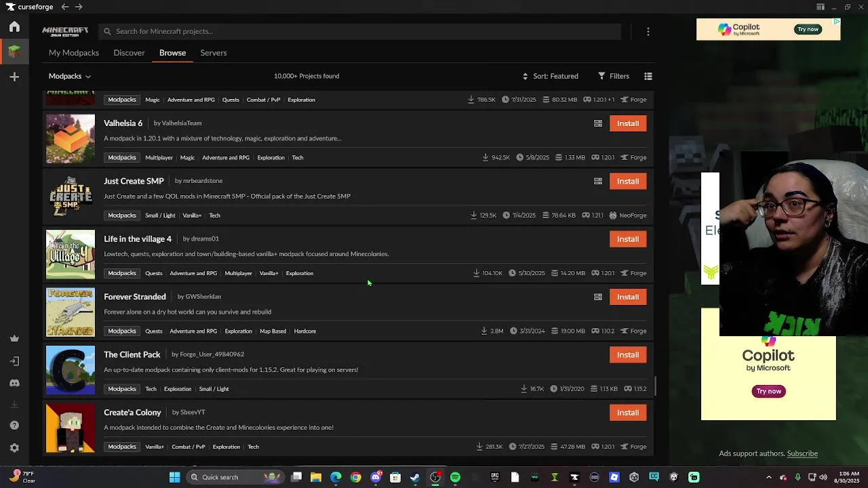Install the Just Create SMP modpack
The height and width of the screenshot is (488, 868).
tap(628, 181)
